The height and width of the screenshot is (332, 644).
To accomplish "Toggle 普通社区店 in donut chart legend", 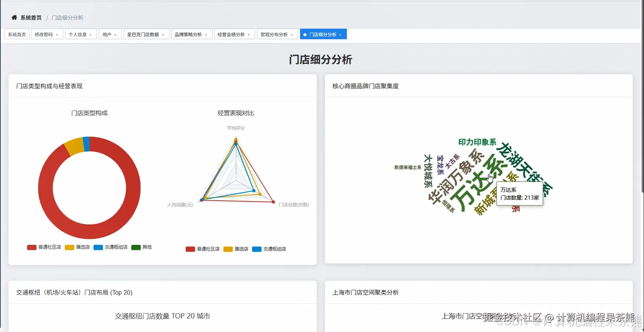I will tap(44, 247).
